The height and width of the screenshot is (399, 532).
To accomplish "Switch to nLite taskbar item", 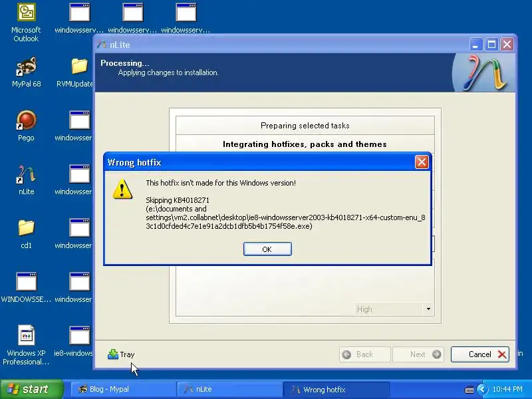I will click(x=229, y=389).
